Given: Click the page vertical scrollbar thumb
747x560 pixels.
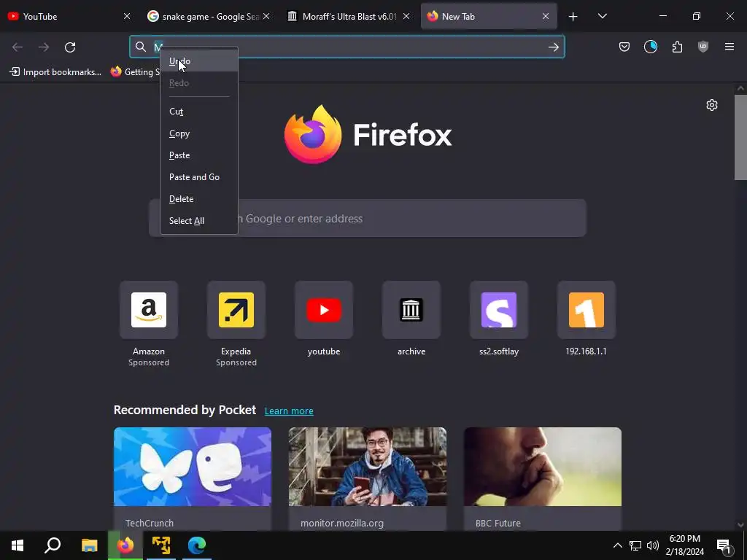Looking at the screenshot, I should pyautogui.click(x=740, y=137).
